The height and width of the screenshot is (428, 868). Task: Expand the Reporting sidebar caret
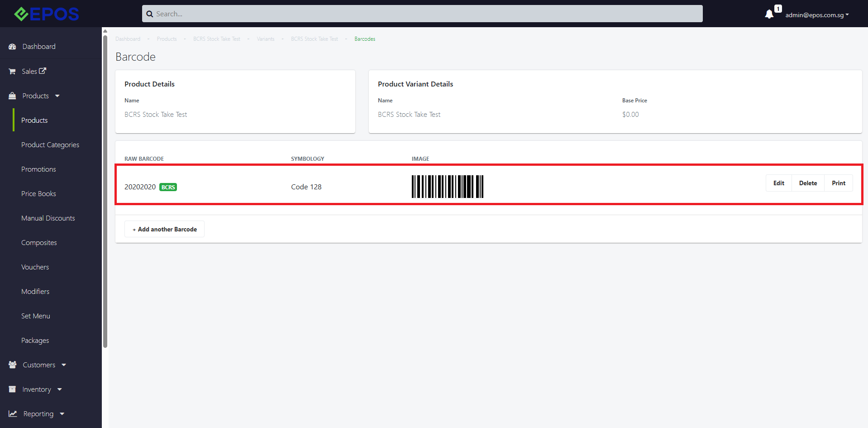tap(62, 414)
